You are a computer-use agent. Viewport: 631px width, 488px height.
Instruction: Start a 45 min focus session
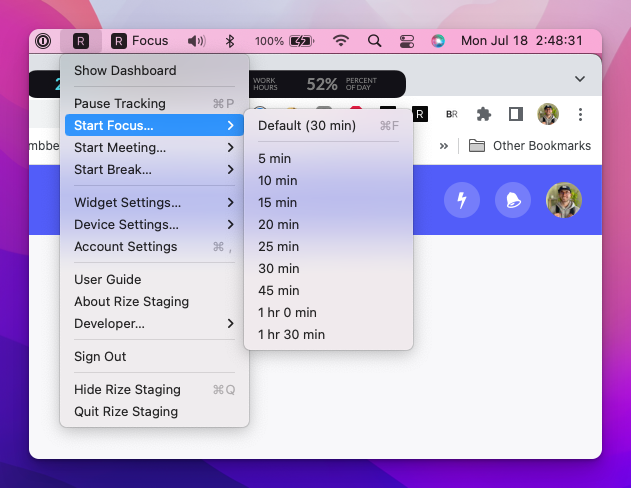(328, 290)
